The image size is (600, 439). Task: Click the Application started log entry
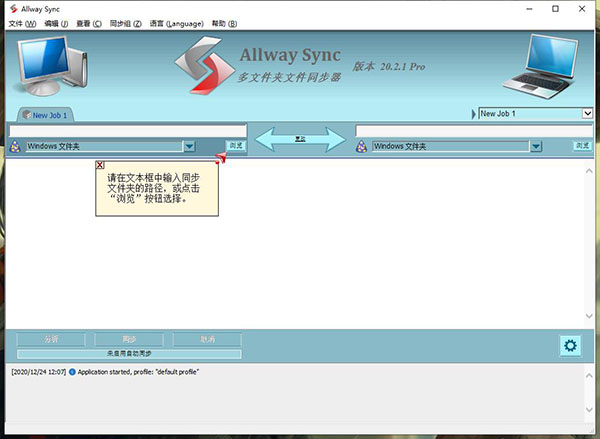(138, 372)
